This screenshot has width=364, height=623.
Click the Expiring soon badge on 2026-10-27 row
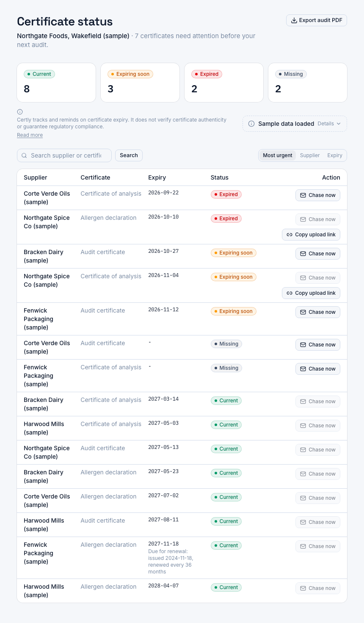tap(234, 253)
